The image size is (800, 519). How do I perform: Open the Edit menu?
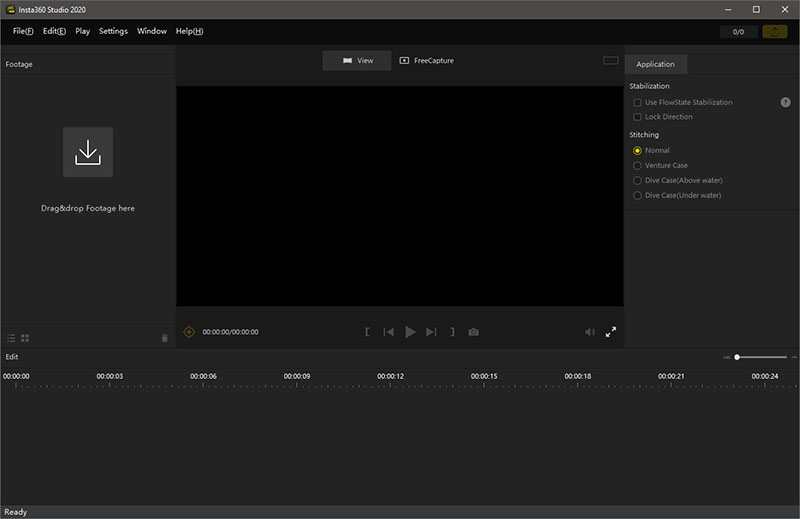click(x=54, y=31)
